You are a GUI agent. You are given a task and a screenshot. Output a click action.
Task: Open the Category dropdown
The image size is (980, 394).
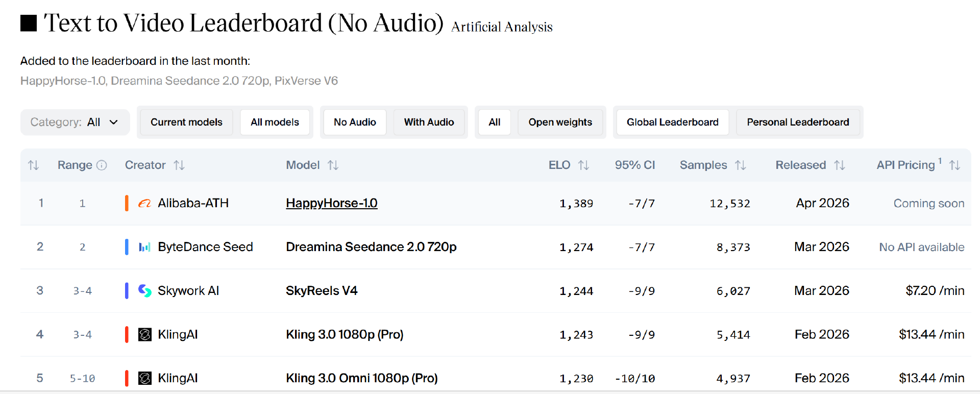(75, 122)
